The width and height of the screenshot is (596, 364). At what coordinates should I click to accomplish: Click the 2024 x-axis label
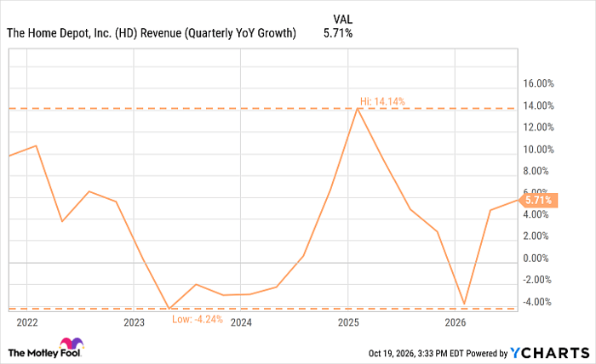[241, 322]
